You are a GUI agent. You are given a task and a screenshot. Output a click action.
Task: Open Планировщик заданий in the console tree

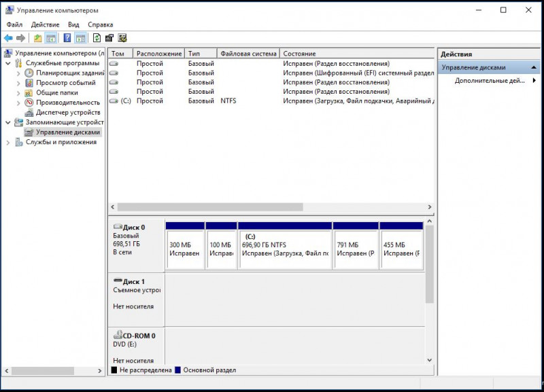pyautogui.click(x=69, y=73)
